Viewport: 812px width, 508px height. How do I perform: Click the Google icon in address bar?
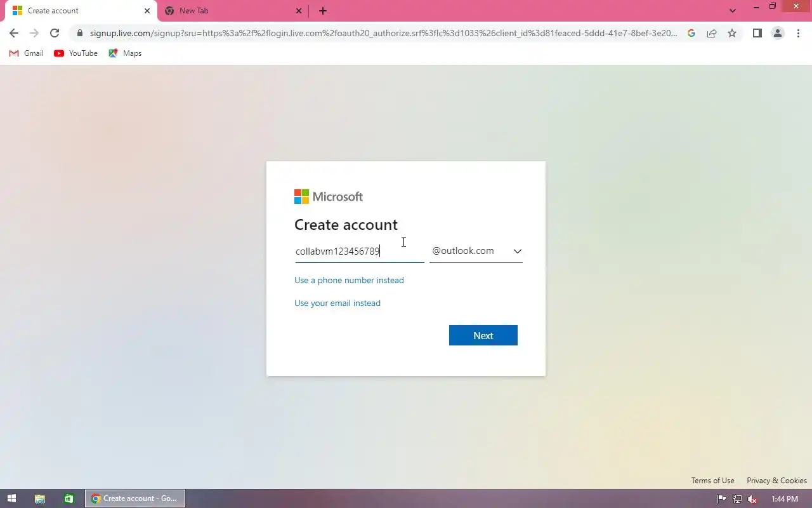691,33
